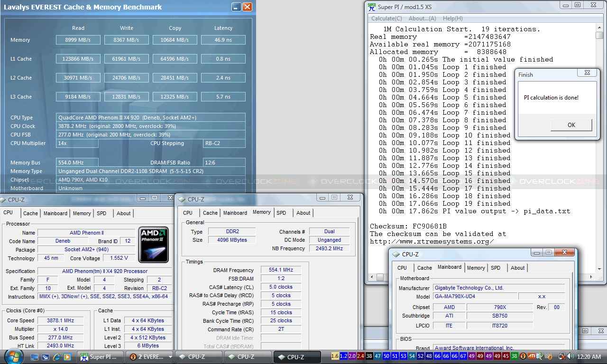
Task: Click the Checksum: FC90681B line
Action: click(x=408, y=226)
